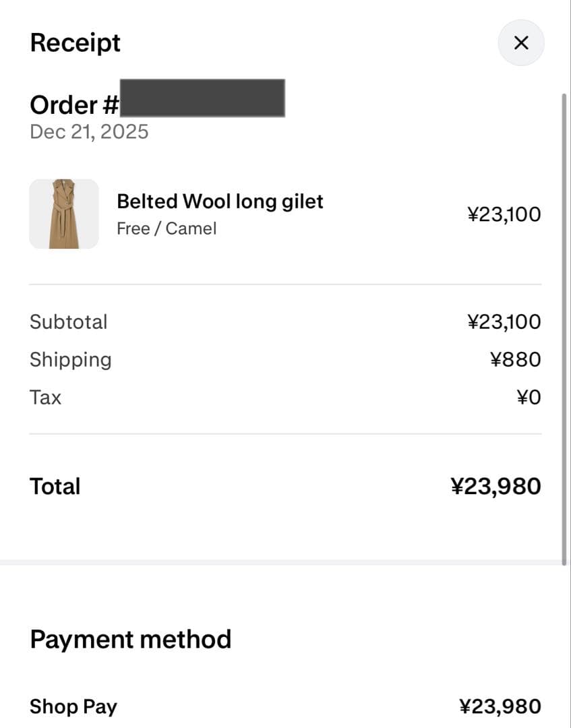
Task: Click the ¥23,100 subtotal amount
Action: (504, 322)
